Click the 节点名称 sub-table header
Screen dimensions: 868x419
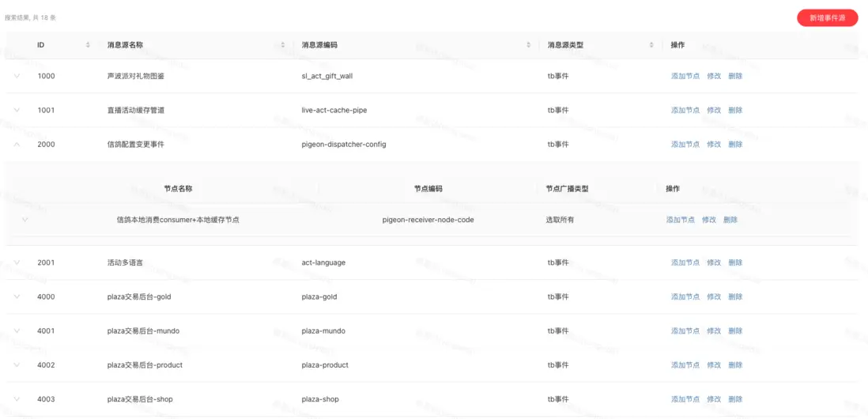tap(178, 189)
